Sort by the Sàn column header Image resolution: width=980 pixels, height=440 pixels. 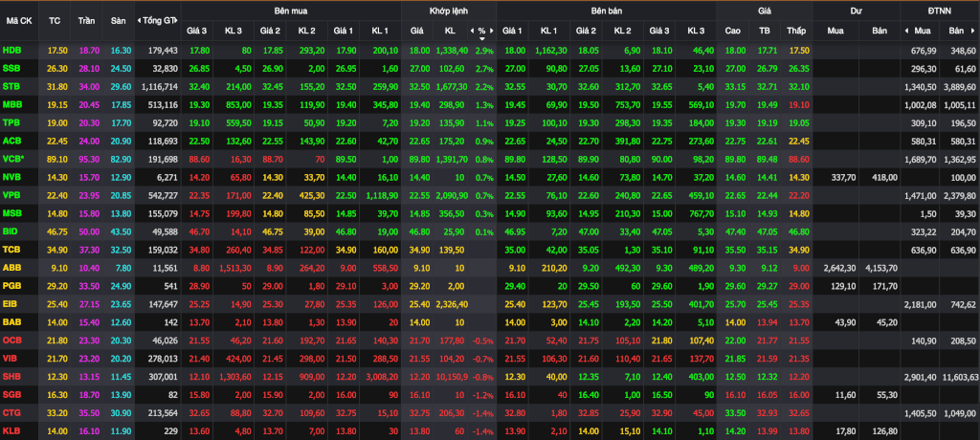click(x=118, y=21)
